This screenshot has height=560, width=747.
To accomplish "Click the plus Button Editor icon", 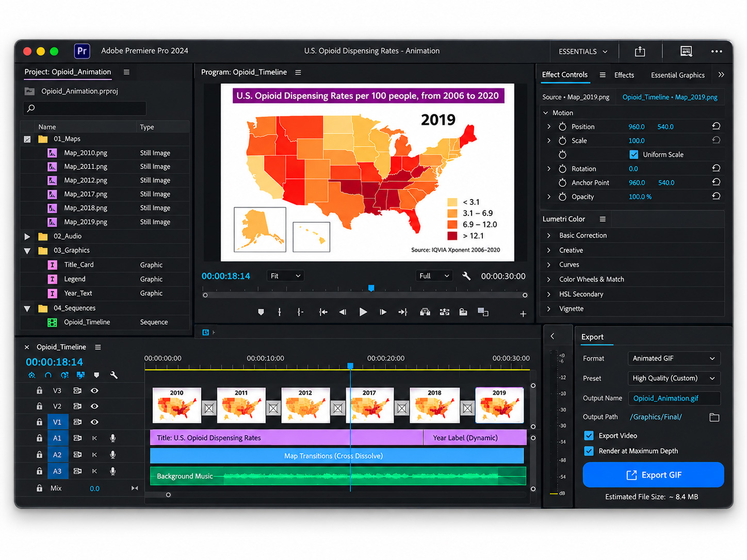I will click(x=523, y=314).
